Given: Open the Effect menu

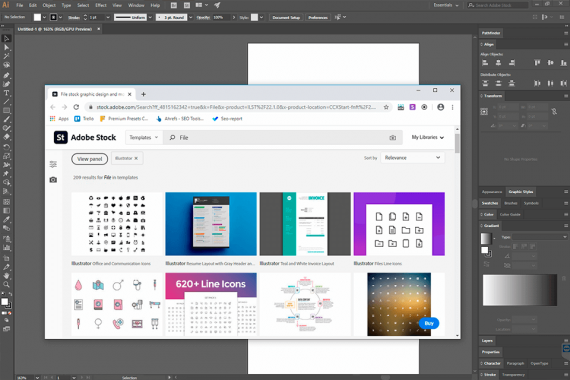Looking at the screenshot, I should (x=101, y=5).
